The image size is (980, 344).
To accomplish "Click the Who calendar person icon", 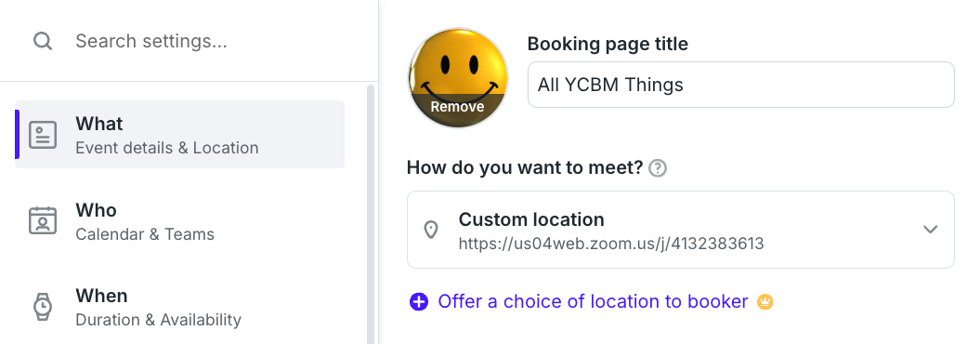I will [x=43, y=220].
